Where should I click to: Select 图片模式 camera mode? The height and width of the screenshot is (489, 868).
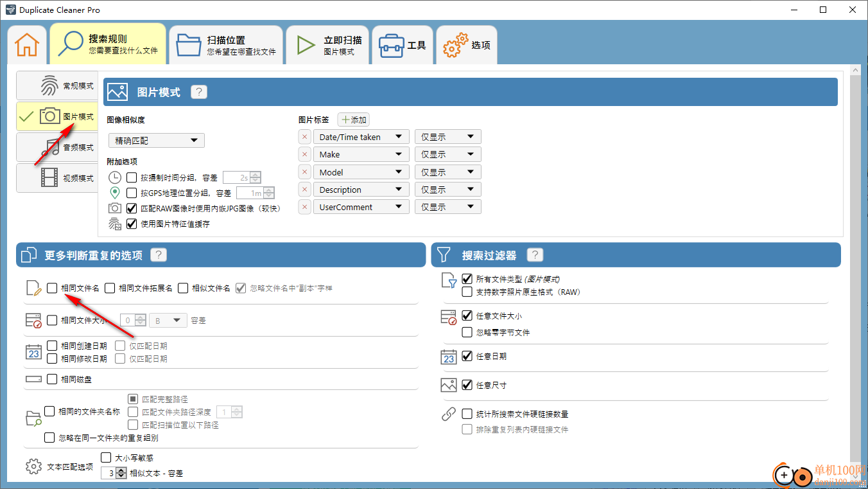[57, 116]
